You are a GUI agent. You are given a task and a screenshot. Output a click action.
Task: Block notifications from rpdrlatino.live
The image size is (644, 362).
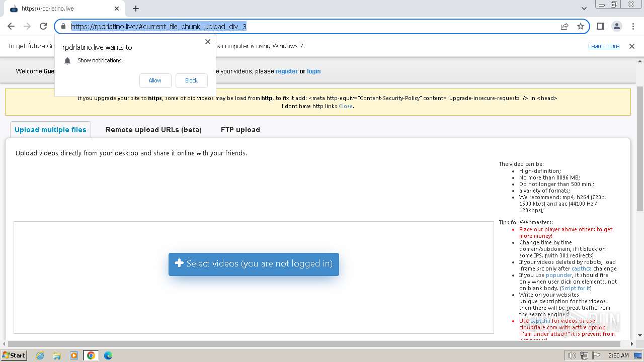(192, 80)
